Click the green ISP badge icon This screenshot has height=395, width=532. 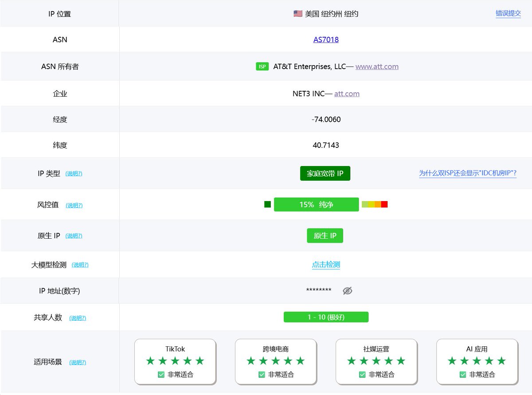pyautogui.click(x=262, y=66)
